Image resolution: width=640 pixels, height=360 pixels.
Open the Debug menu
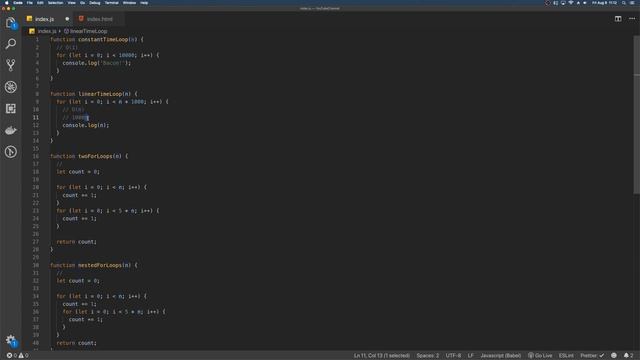[95, 3]
